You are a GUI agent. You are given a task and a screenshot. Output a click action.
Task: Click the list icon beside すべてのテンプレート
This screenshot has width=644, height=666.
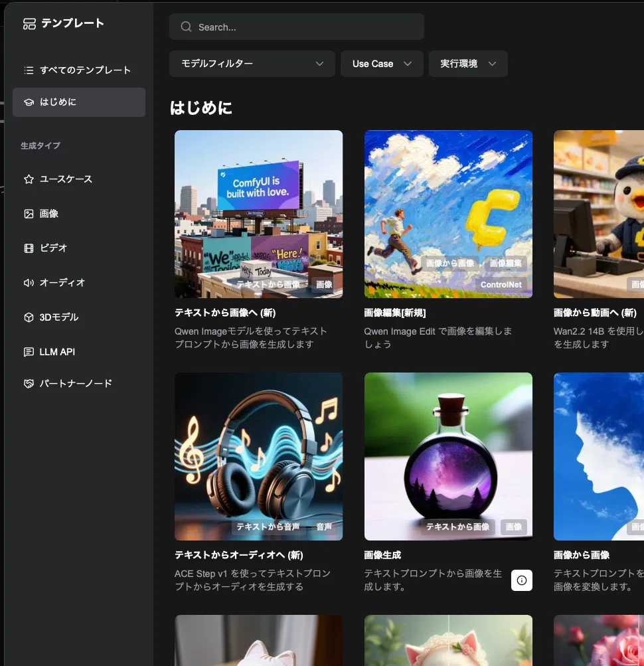click(29, 70)
